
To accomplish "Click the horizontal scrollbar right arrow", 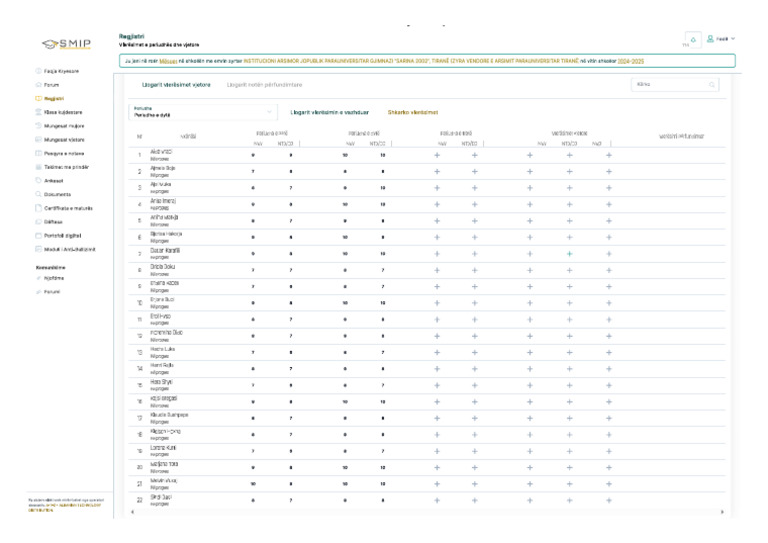I will click(x=722, y=512).
